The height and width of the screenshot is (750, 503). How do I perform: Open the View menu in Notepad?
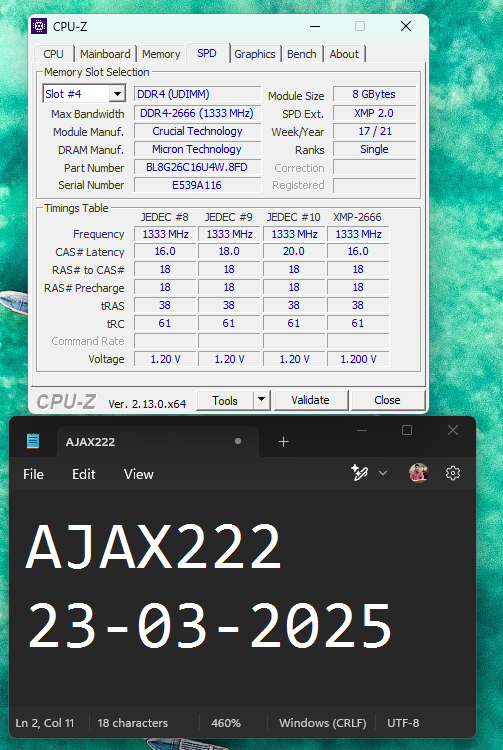(x=139, y=474)
